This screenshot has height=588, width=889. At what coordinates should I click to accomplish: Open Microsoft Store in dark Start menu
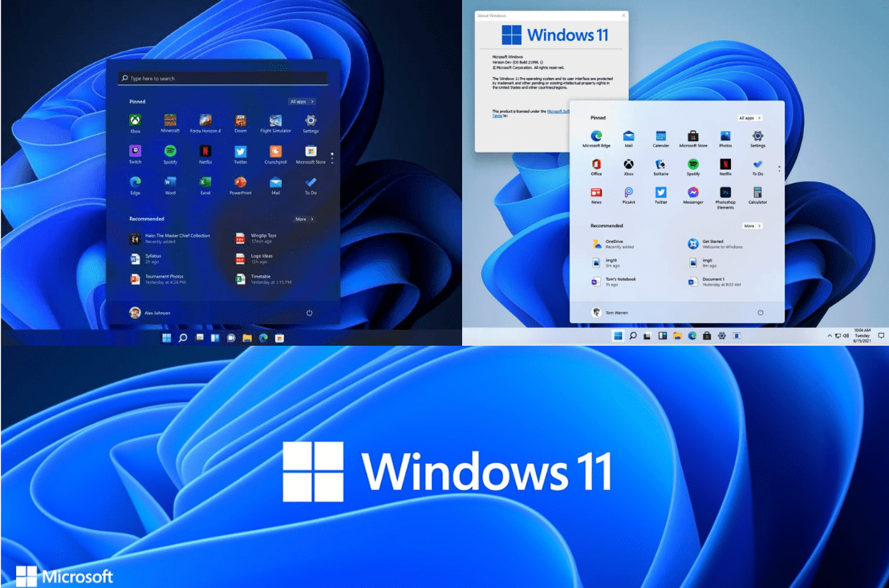click(x=311, y=154)
